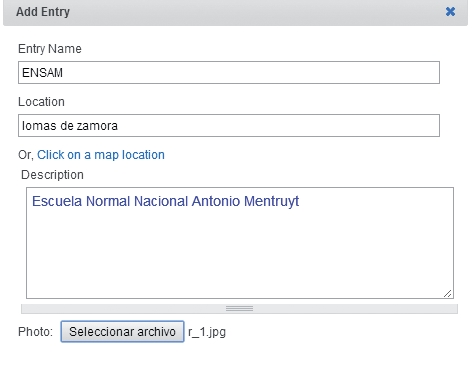Click the Description label

tap(52, 175)
